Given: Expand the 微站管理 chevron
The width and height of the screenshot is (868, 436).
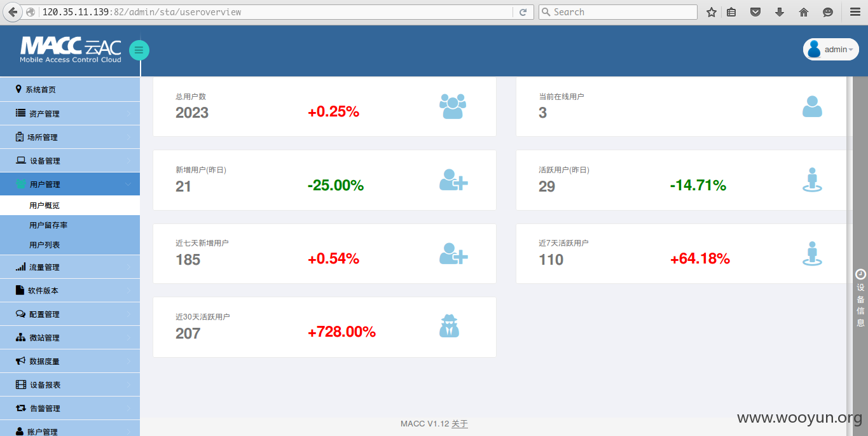Looking at the screenshot, I should click(x=129, y=337).
